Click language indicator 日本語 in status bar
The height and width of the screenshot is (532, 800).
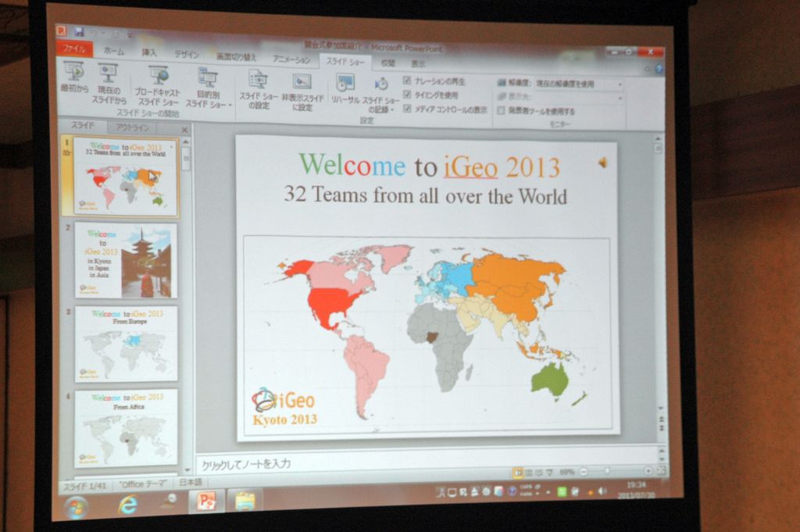point(191,482)
